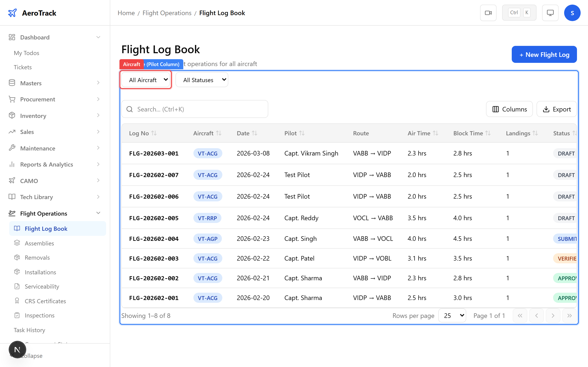This screenshot has width=588, height=367.
Task: Select the Tech Library book icon
Action: (x=12, y=197)
